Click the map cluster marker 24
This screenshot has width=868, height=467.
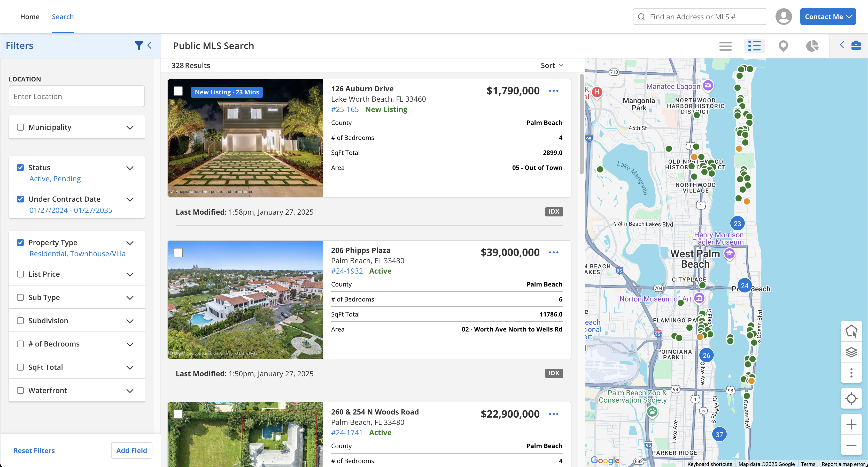tap(745, 285)
